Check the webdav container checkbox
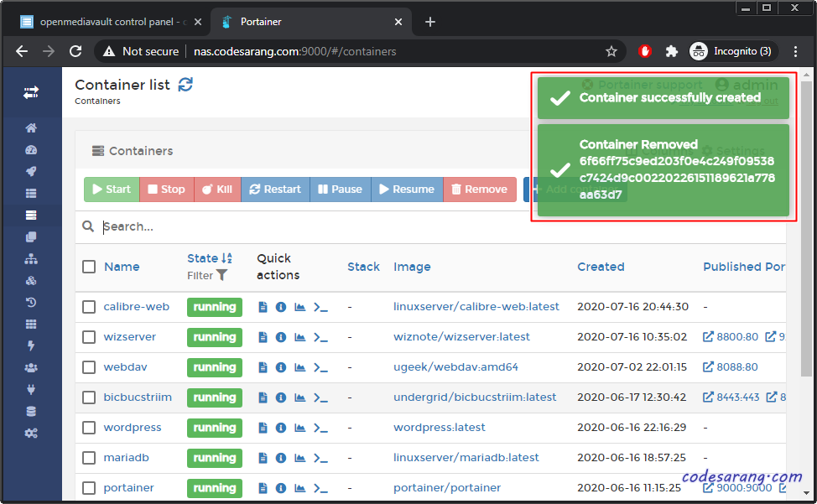Screen dimensions: 817x504 [89, 367]
